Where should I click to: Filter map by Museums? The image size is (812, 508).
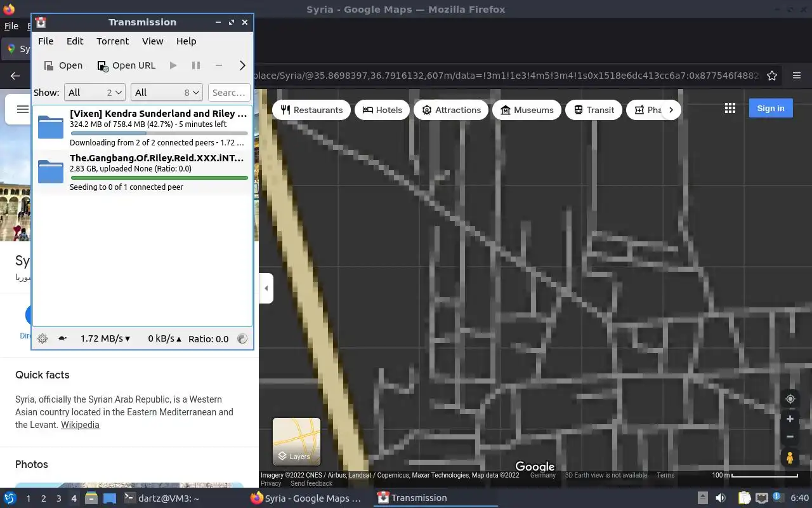(x=527, y=110)
